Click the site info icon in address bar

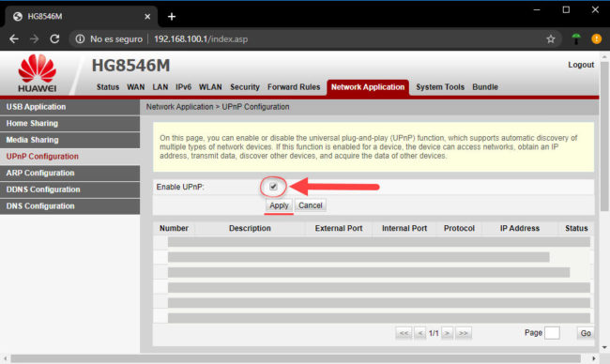tap(80, 38)
